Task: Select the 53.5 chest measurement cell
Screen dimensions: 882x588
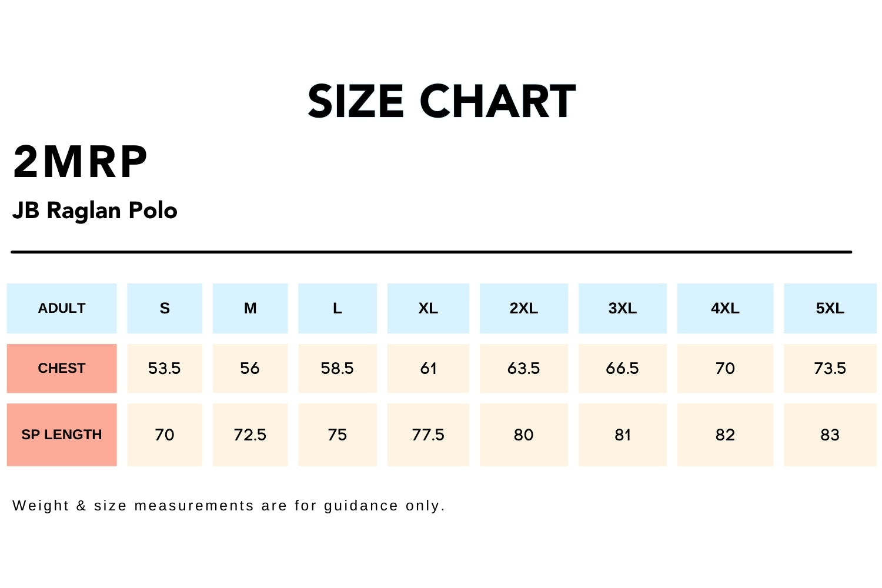Action: pyautogui.click(x=165, y=368)
